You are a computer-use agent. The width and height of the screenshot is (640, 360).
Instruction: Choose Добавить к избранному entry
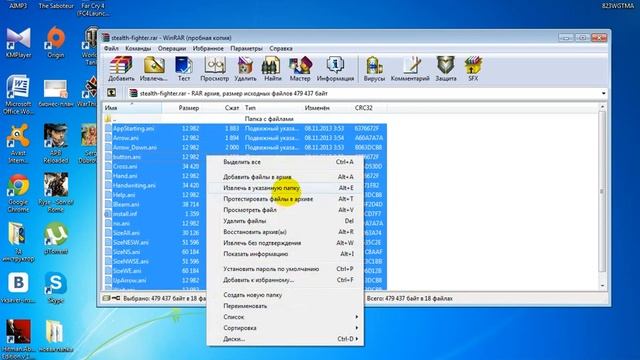[x=285, y=280]
